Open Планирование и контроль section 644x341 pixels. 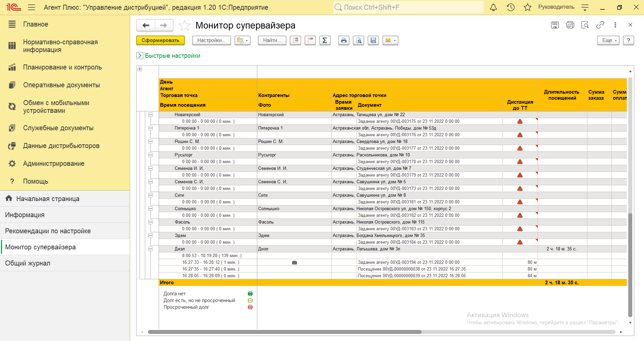pos(65,67)
